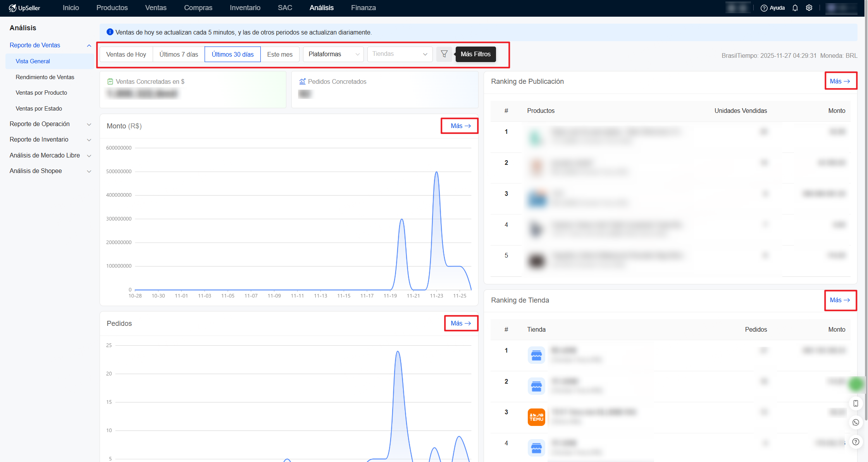This screenshot has height=462, width=868.
Task: Click the WhatsApp floating icon
Action: point(856,422)
